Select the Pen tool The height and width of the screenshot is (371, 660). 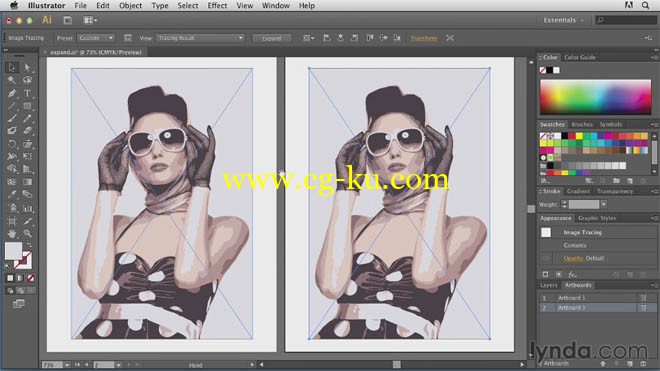[12, 93]
